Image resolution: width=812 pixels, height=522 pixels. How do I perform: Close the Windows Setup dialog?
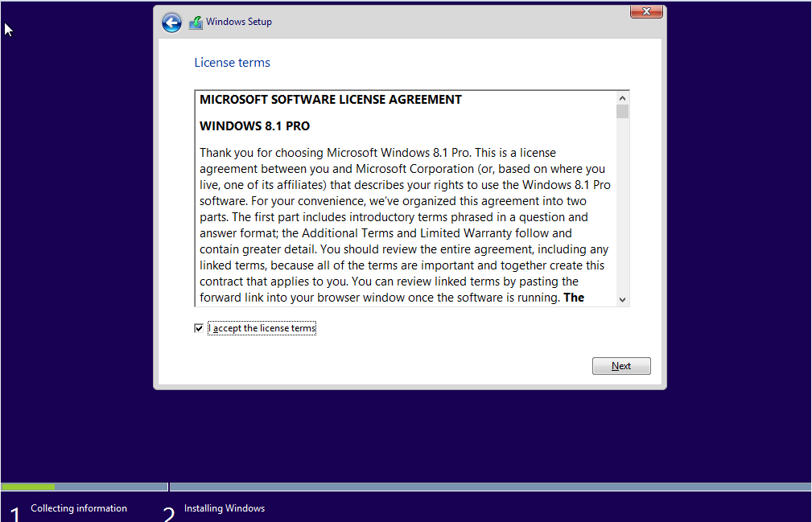coord(646,11)
